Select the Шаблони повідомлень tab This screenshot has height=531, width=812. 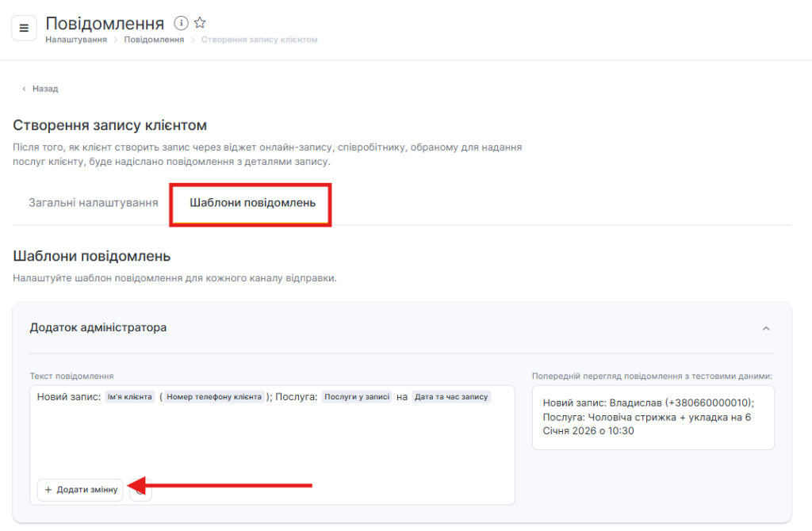pos(252,203)
